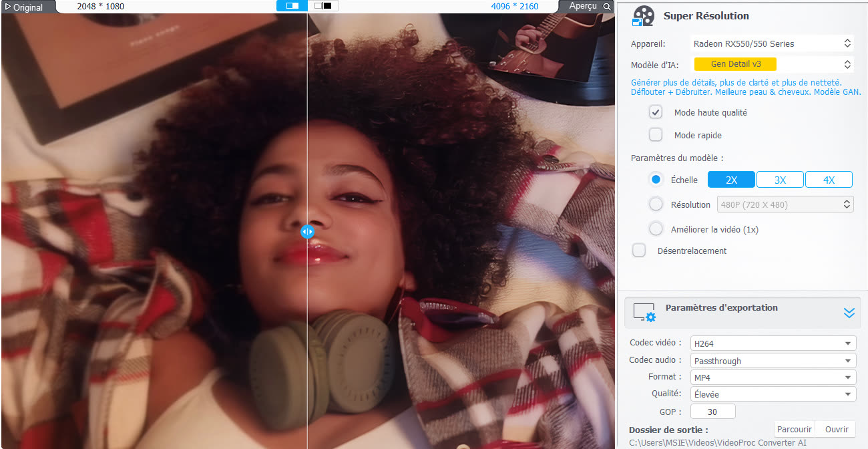This screenshot has height=449, width=868.
Task: Click the export settings monitor gear icon
Action: pos(644,312)
